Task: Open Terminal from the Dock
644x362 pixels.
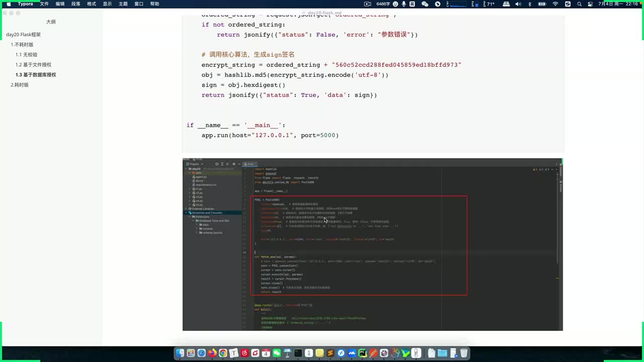Action: 298,353
